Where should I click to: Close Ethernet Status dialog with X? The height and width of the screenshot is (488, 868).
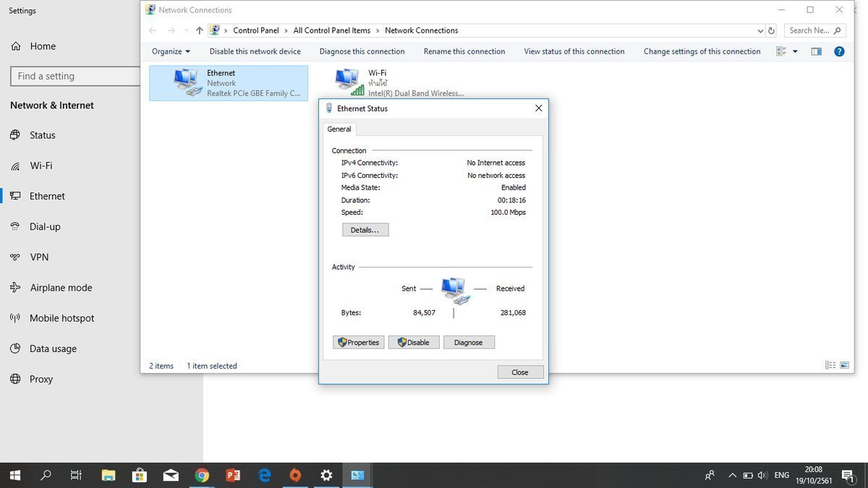click(538, 108)
